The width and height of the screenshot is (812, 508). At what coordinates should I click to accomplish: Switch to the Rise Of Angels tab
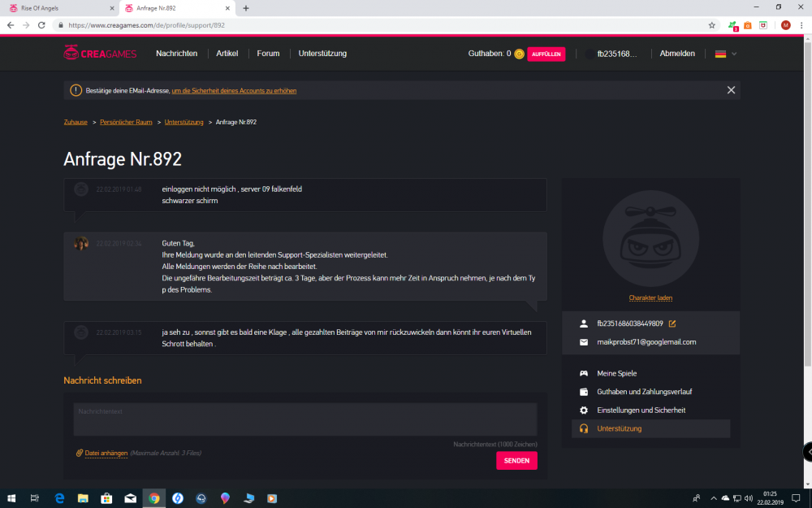57,8
